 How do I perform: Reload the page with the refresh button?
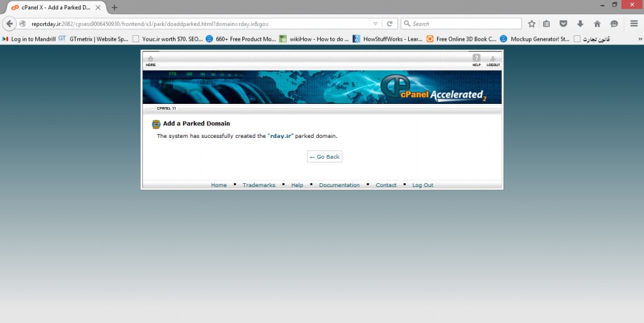click(390, 24)
